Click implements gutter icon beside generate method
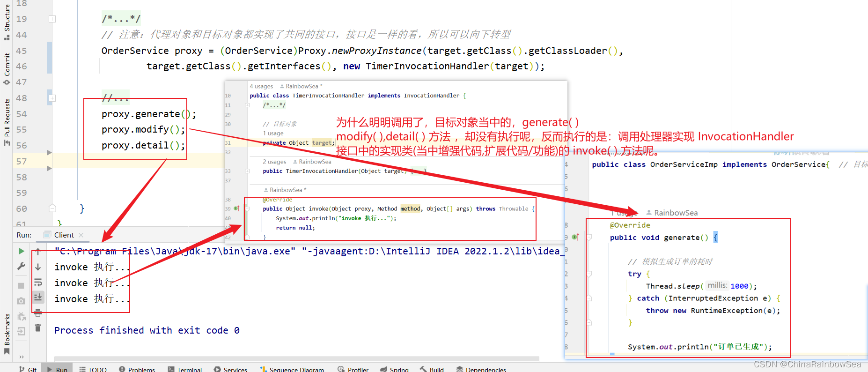This screenshot has height=372, width=868. (576, 237)
